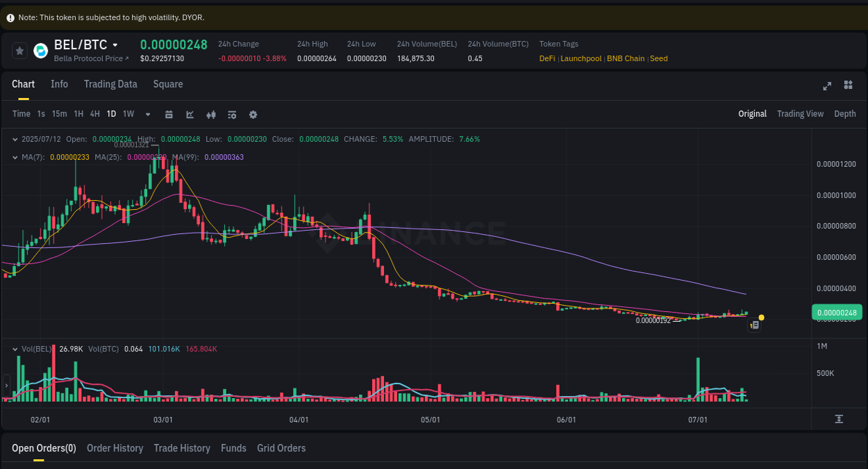Open the technical indicators icon
868x469 pixels.
click(211, 114)
